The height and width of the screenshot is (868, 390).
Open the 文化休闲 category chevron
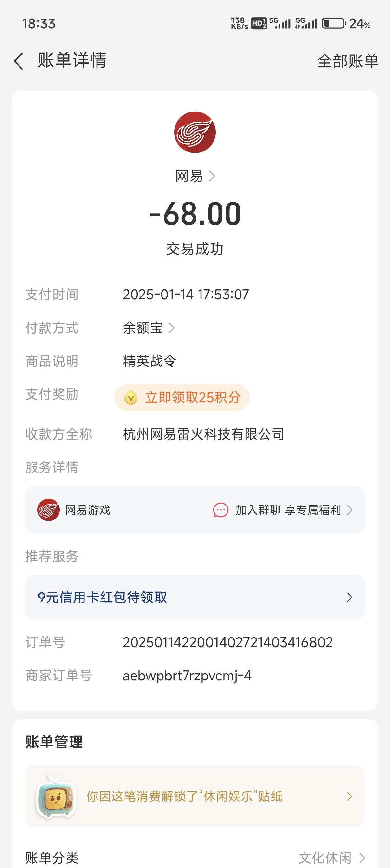362,858
